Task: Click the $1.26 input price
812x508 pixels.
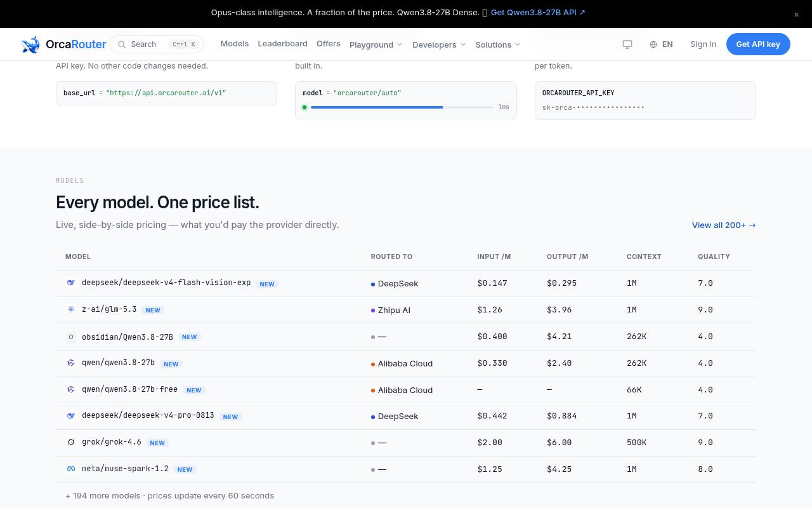Action: pos(490,310)
